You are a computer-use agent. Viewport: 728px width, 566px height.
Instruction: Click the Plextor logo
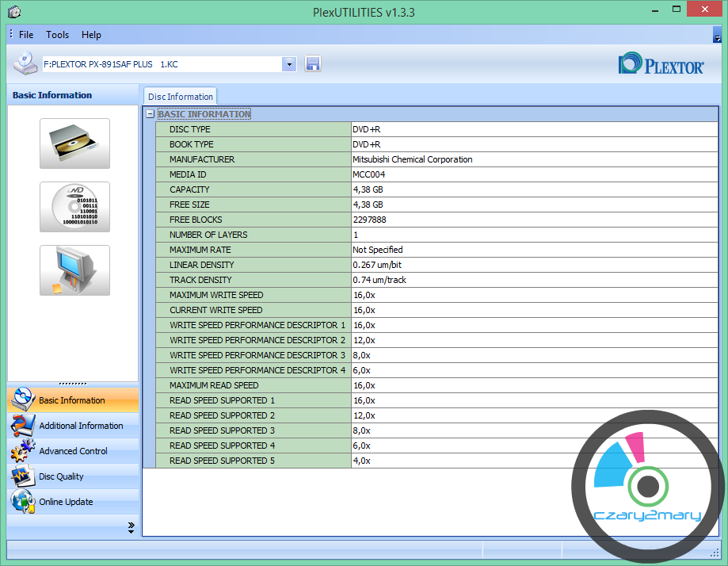(661, 64)
